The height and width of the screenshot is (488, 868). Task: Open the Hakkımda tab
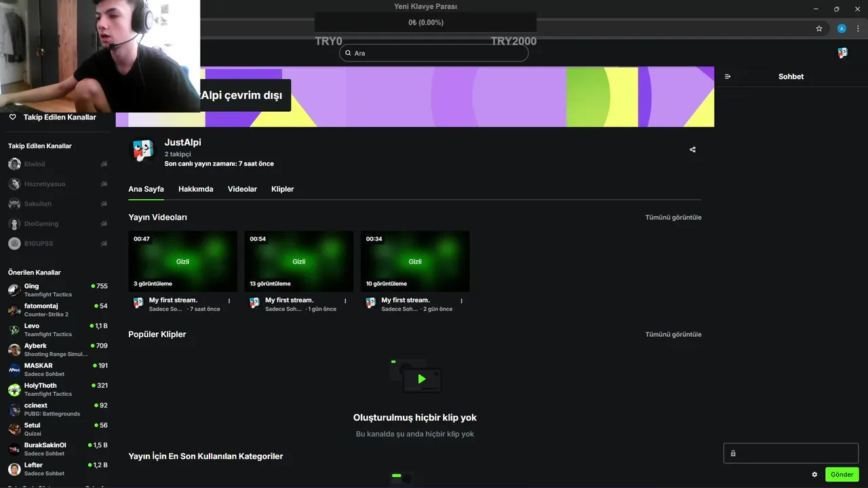click(x=196, y=189)
